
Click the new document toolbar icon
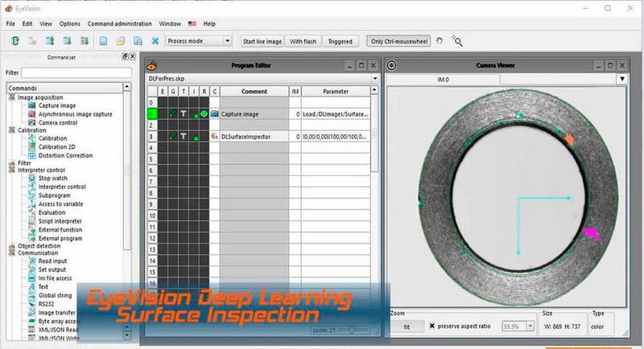pyautogui.click(x=104, y=41)
